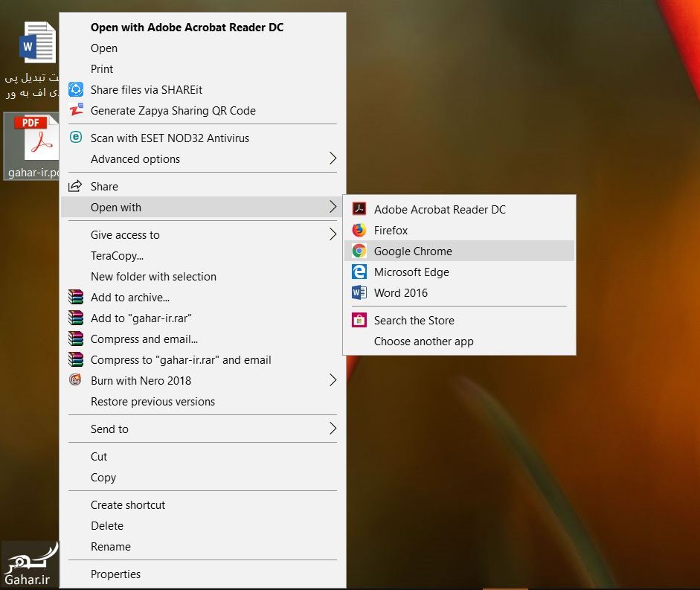Expand the Open with submenu arrow
This screenshot has width=700, height=590.
pyautogui.click(x=333, y=207)
